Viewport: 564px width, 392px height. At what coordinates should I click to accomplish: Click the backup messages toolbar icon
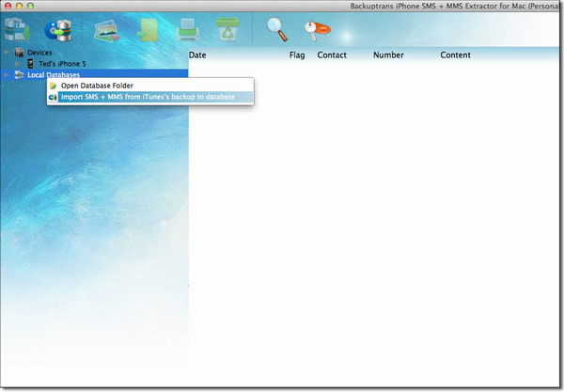[17, 29]
